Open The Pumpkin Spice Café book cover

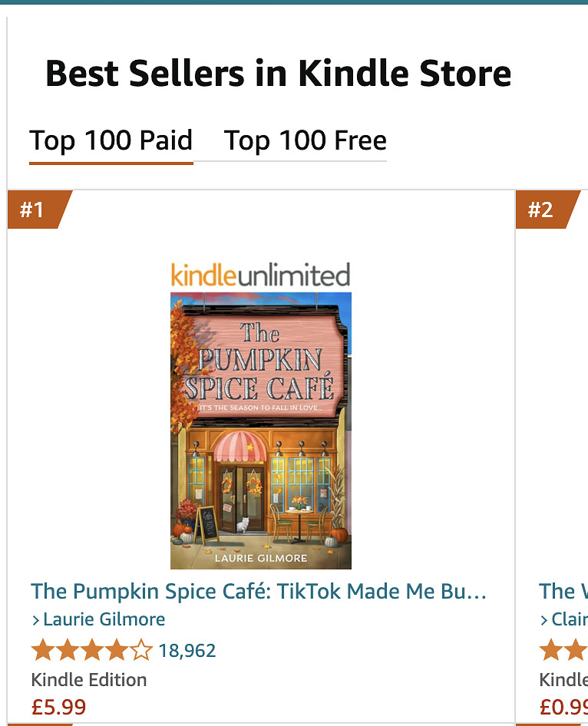[260, 430]
